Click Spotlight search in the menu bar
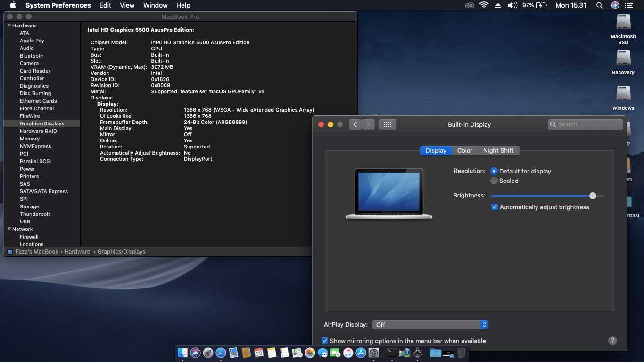 [599, 5]
